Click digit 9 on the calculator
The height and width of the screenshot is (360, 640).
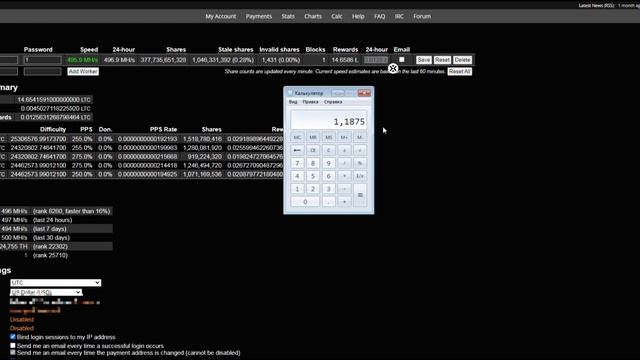pos(329,163)
